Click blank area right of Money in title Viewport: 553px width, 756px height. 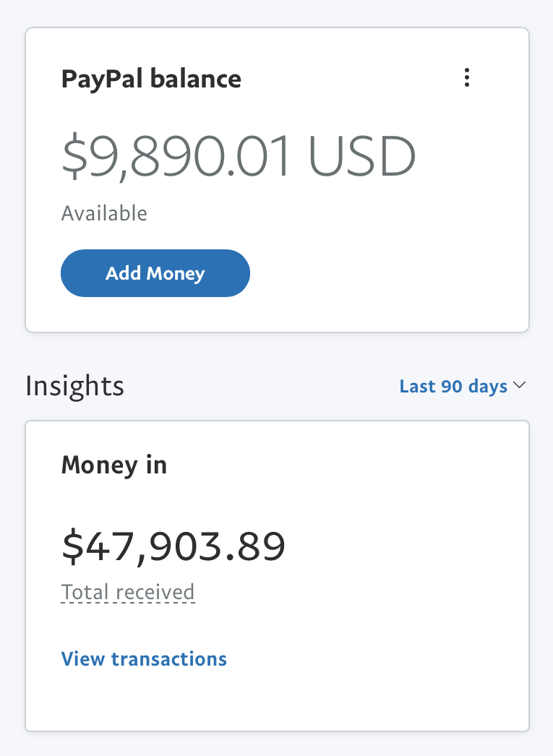point(347,465)
